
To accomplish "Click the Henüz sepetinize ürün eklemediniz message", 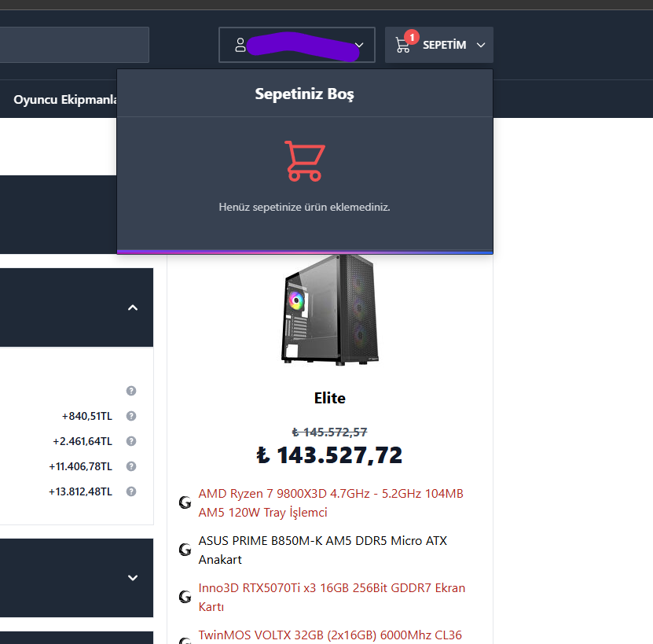I will pyautogui.click(x=304, y=207).
